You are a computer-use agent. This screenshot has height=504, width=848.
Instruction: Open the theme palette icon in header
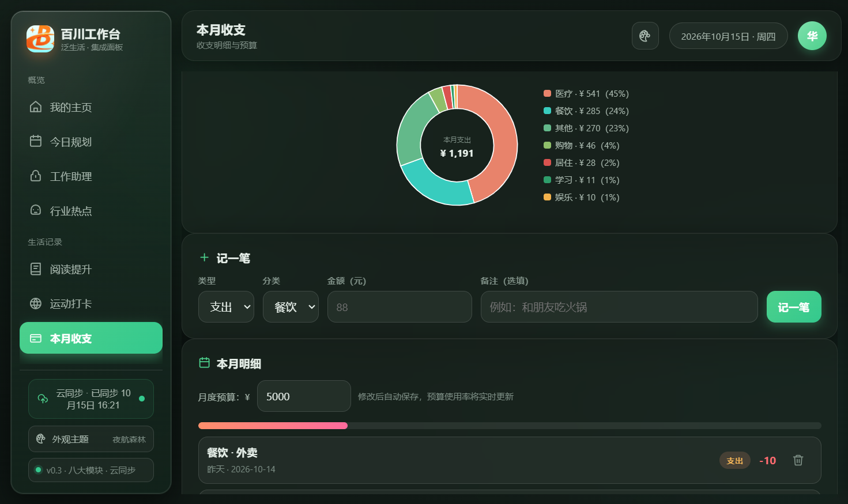click(x=645, y=36)
